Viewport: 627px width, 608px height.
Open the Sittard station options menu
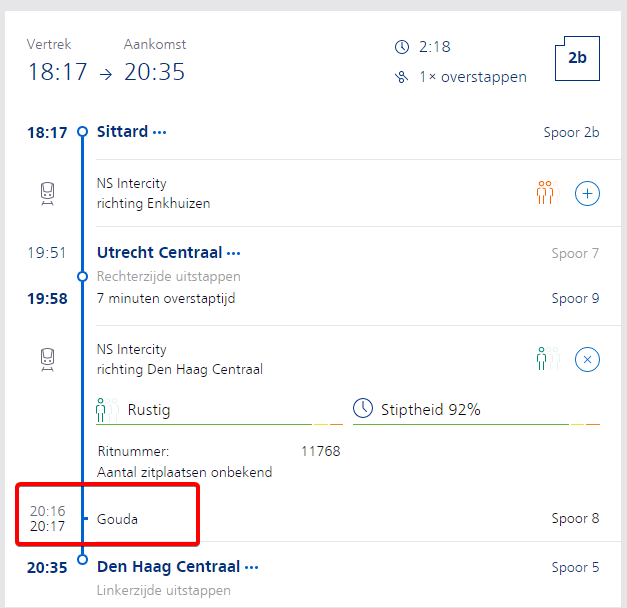[160, 132]
